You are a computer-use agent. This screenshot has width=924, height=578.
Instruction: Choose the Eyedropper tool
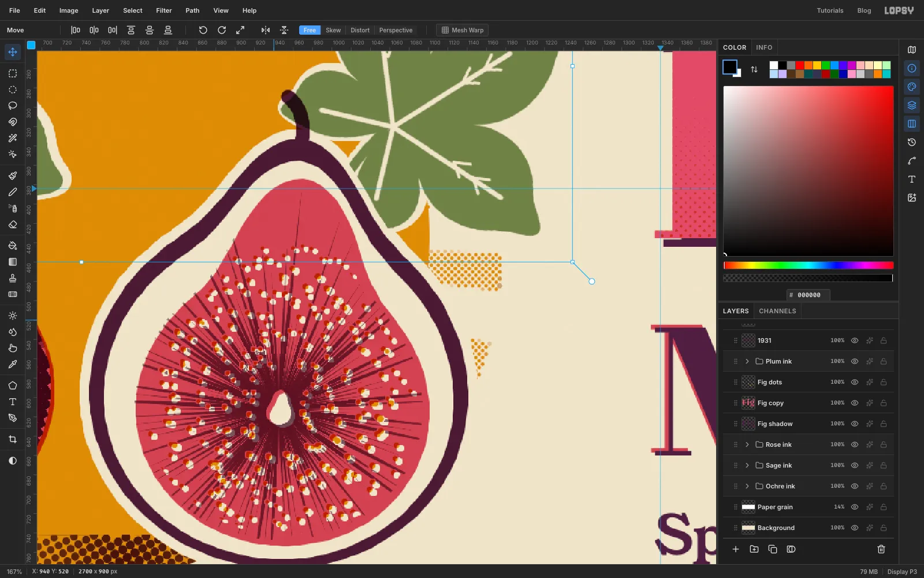(13, 364)
